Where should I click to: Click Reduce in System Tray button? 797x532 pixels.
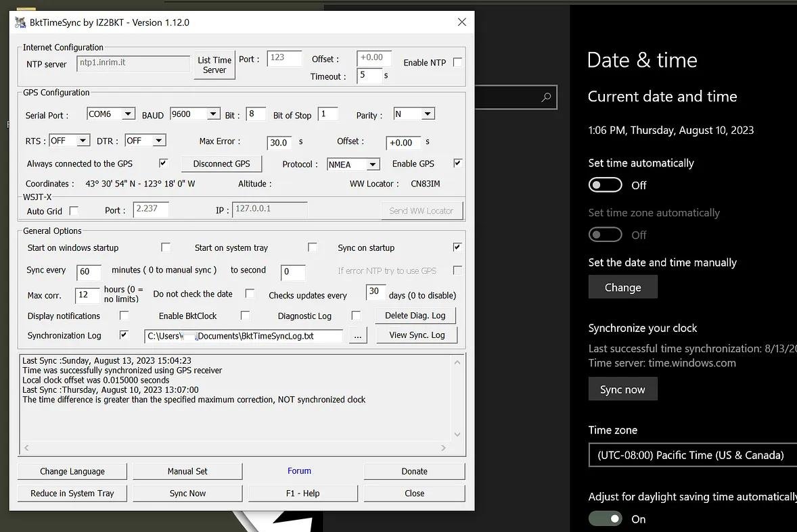[72, 493]
